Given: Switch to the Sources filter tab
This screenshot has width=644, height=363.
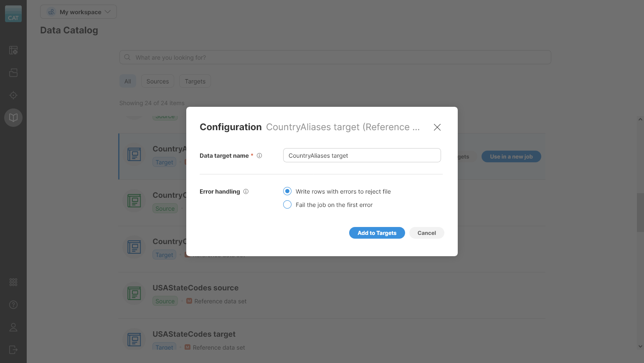Looking at the screenshot, I should (157, 81).
